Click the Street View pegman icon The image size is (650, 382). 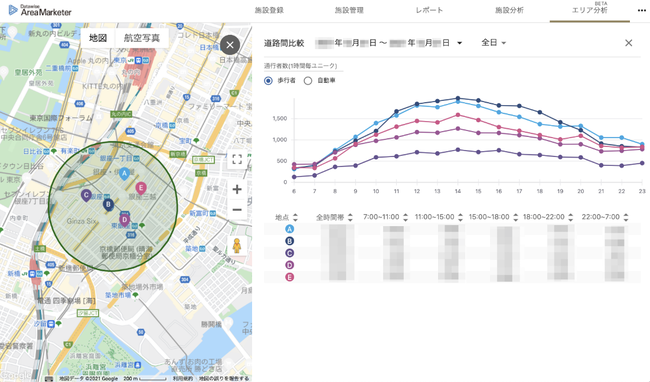point(237,246)
